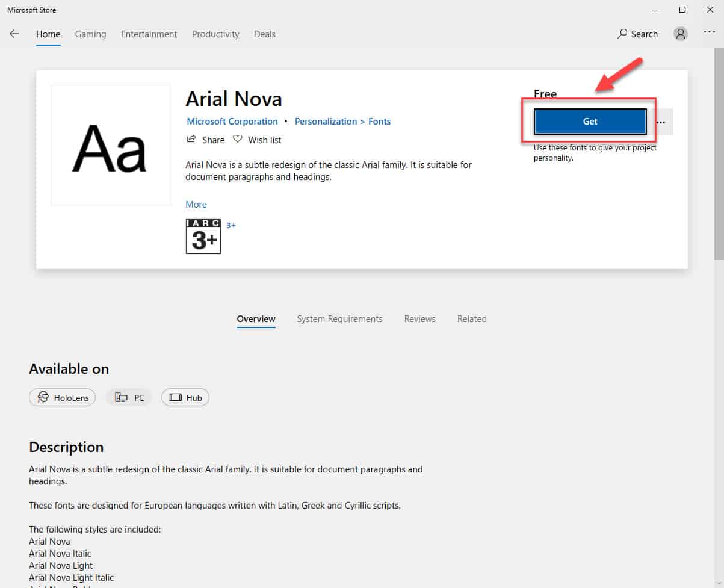724x588 pixels.
Task: Switch to the Entertainment tab
Action: (x=149, y=34)
